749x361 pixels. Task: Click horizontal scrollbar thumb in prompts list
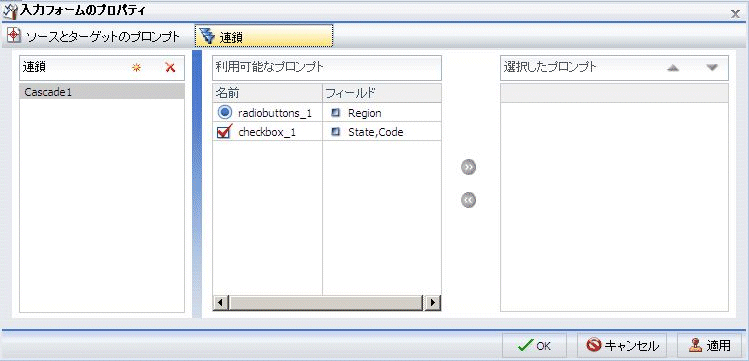pyautogui.click(x=326, y=303)
